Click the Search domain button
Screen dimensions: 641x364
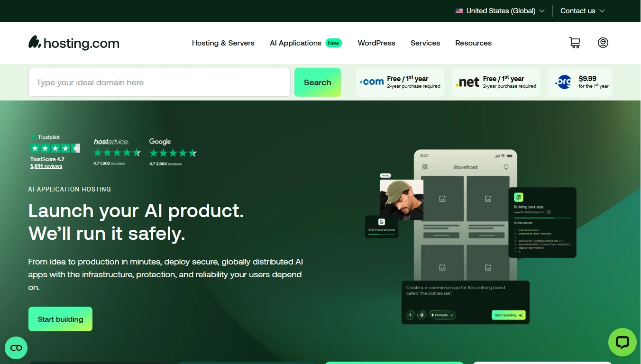pyautogui.click(x=318, y=82)
